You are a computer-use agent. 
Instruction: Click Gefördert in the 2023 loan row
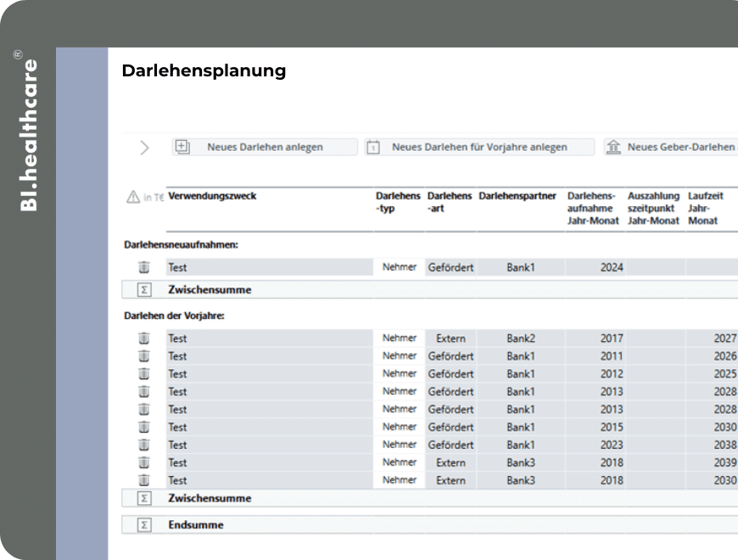pos(450,445)
